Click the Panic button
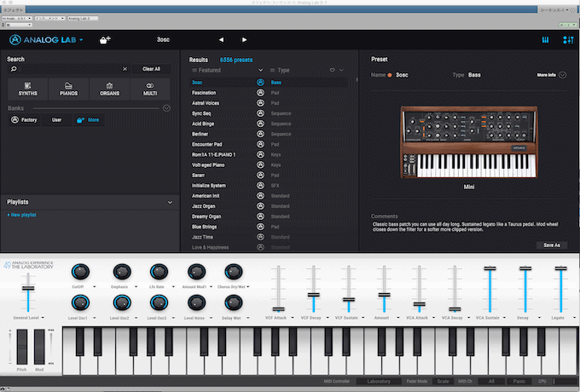Image resolution: width=580 pixels, height=392 pixels. pos(519,381)
